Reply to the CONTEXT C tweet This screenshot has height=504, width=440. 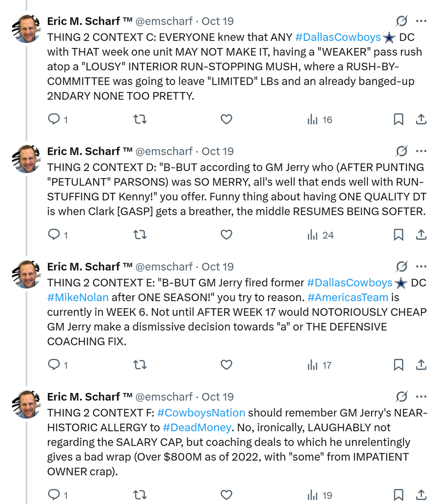55,120
